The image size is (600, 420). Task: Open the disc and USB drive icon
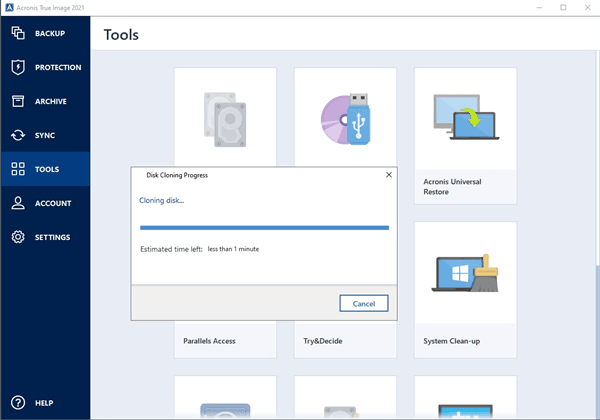345,120
